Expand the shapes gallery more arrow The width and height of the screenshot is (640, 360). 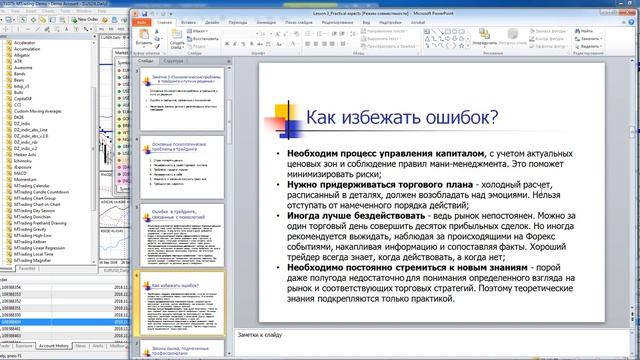(x=468, y=46)
